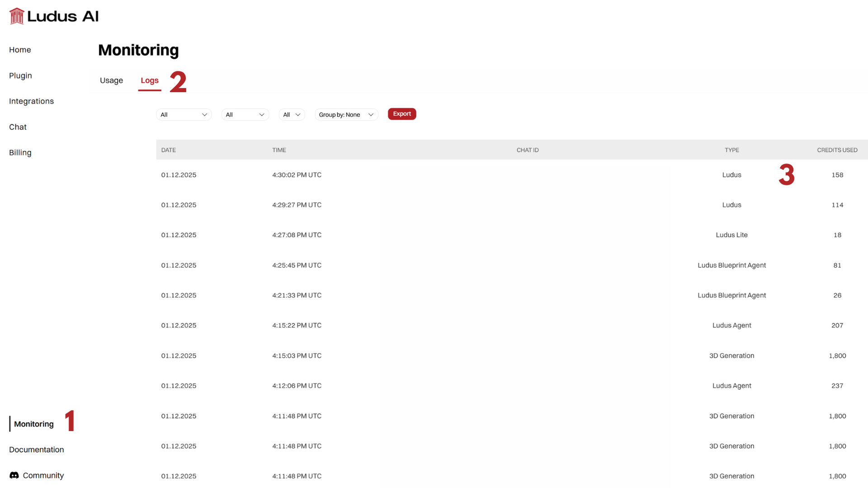Click the Discord icon beside Community
Image resolution: width=868 pixels, height=488 pixels.
[x=14, y=475]
